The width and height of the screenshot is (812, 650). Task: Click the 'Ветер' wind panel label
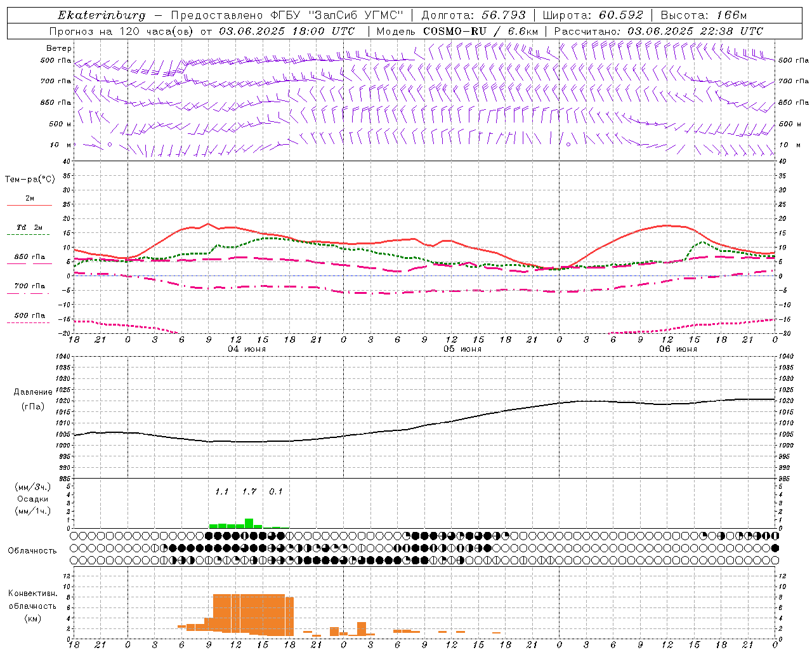pyautogui.click(x=59, y=48)
